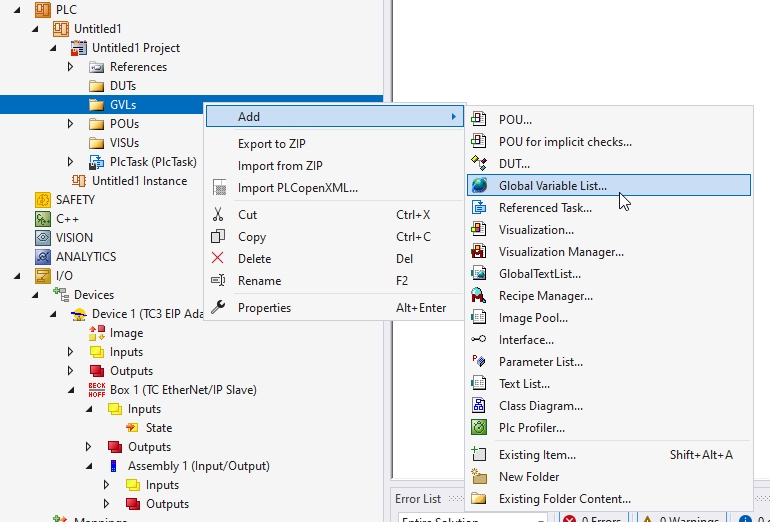The width and height of the screenshot is (770, 522).
Task: Select the VISUs folder
Action: [124, 143]
